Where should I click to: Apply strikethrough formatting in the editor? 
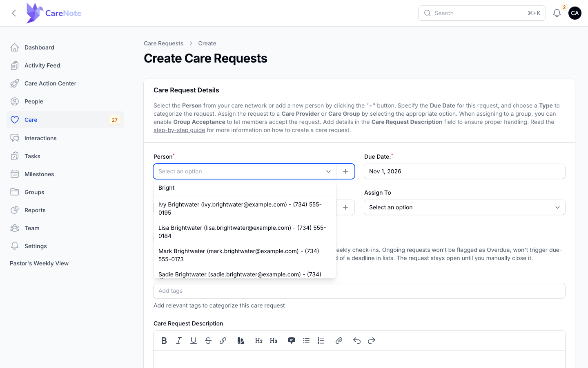click(208, 341)
